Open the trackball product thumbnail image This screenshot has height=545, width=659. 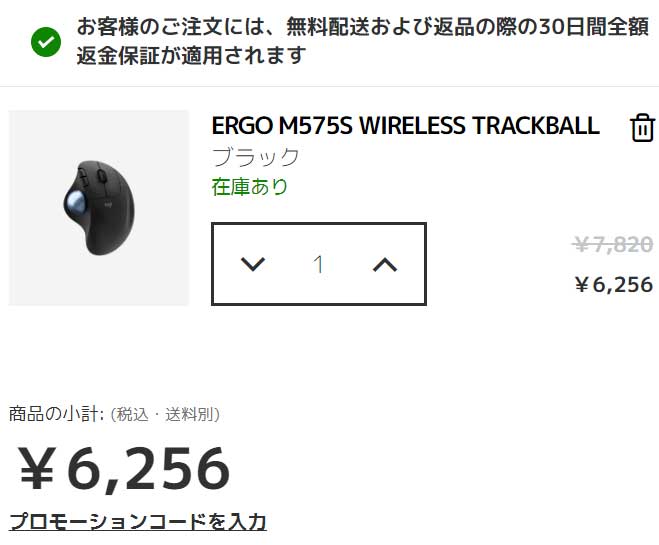pyautogui.click(x=99, y=208)
